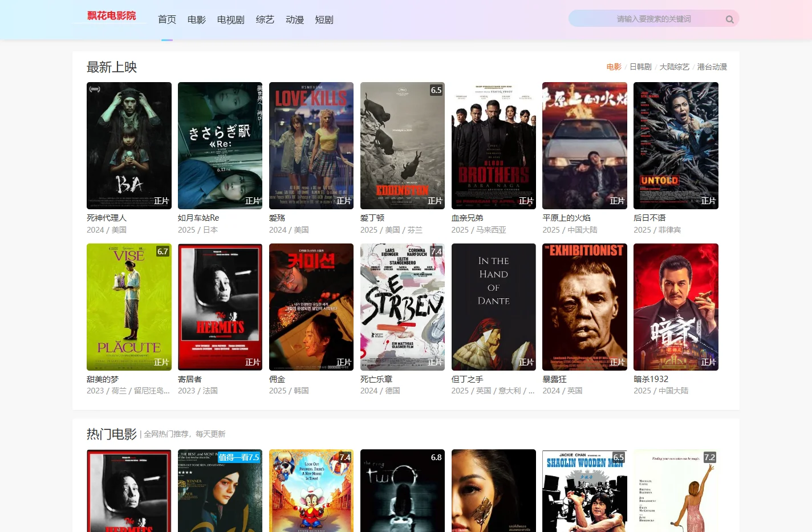Open the 平原上的火焰 poster
The width and height of the screenshot is (812, 532).
pos(584,145)
